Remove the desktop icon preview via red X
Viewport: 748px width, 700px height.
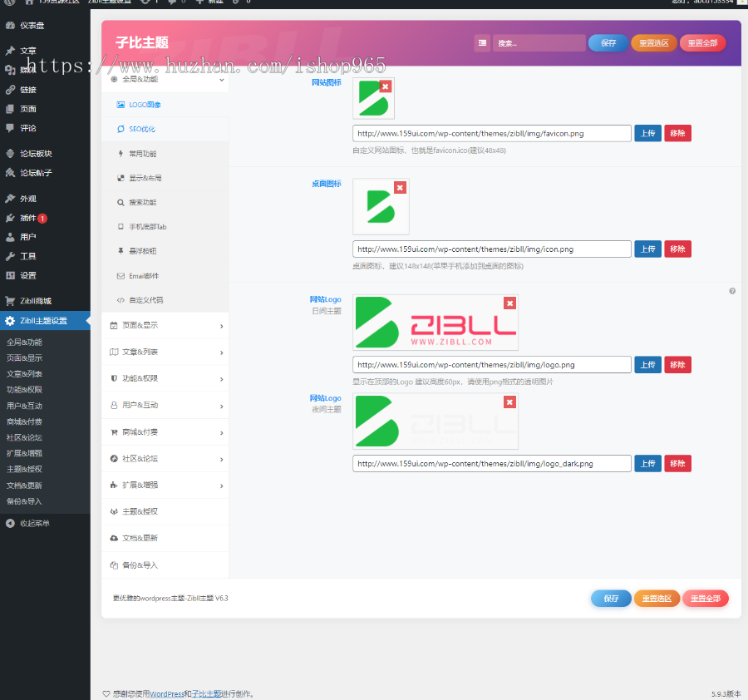[x=401, y=188]
